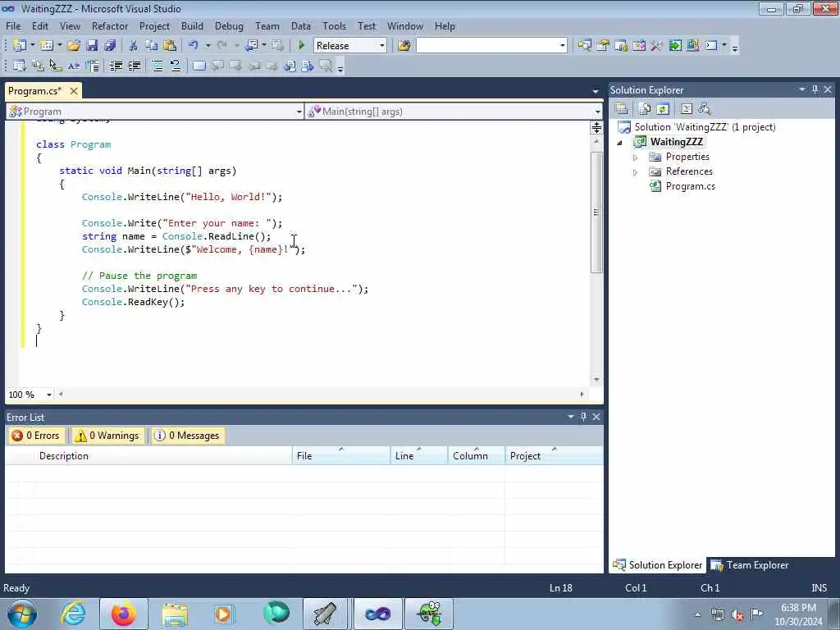Toggle the 0 Messages filter
Image resolution: width=840 pixels, height=630 pixels.
(x=188, y=436)
